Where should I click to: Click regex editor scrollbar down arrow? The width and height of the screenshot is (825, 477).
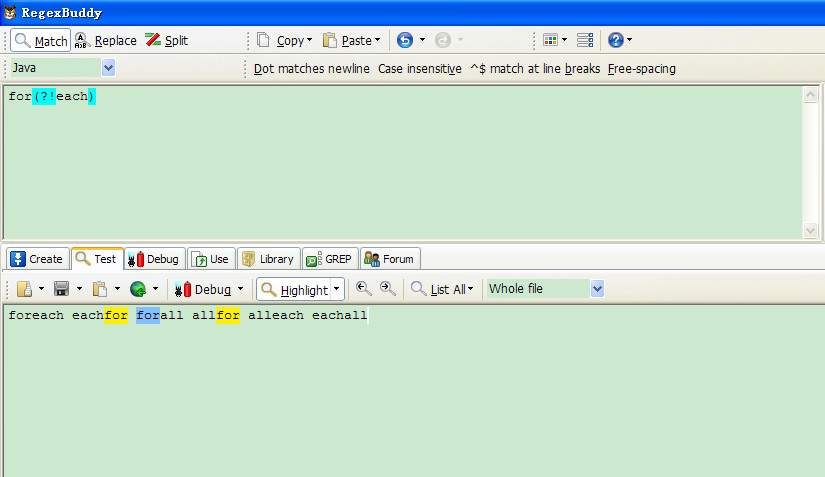(810, 230)
